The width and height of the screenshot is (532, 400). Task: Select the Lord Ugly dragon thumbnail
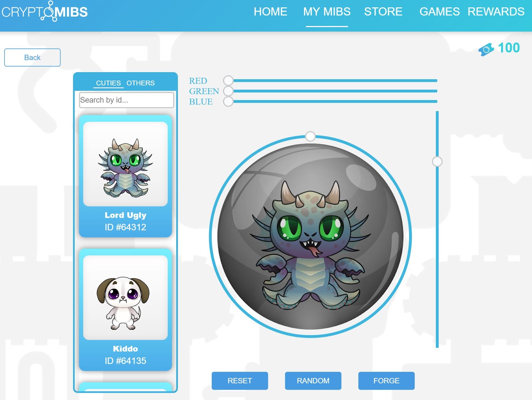(x=125, y=164)
